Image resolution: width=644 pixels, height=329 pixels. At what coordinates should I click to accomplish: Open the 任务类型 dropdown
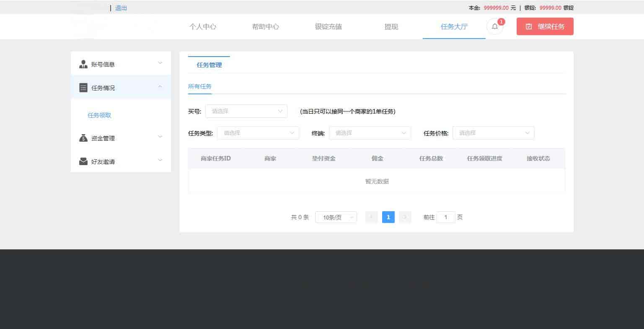[258, 133]
